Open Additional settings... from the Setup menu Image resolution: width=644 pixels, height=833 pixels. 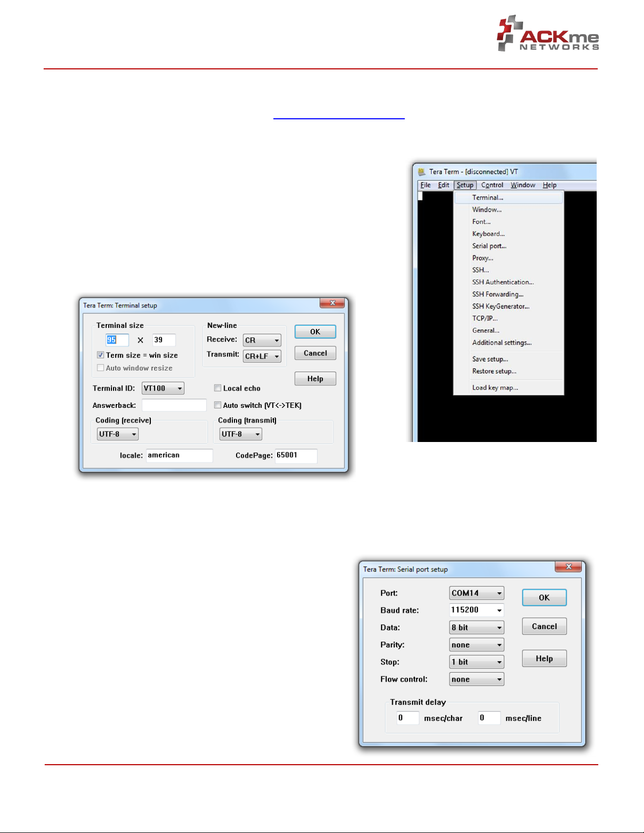point(508,343)
